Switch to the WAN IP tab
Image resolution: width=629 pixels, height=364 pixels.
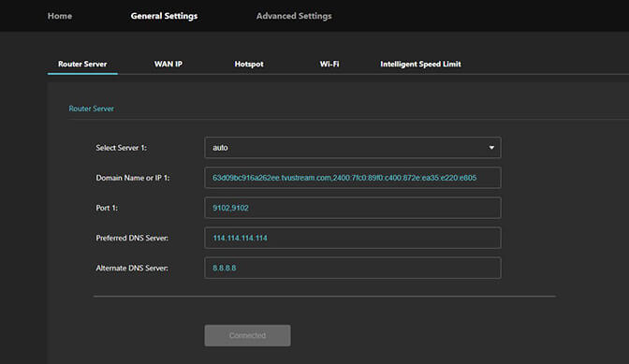coord(168,65)
